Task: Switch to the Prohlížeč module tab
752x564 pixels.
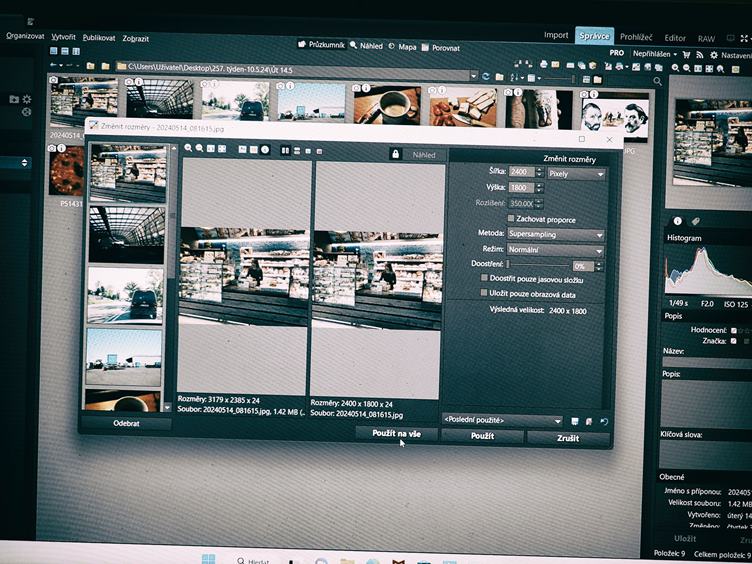Action: (x=636, y=37)
